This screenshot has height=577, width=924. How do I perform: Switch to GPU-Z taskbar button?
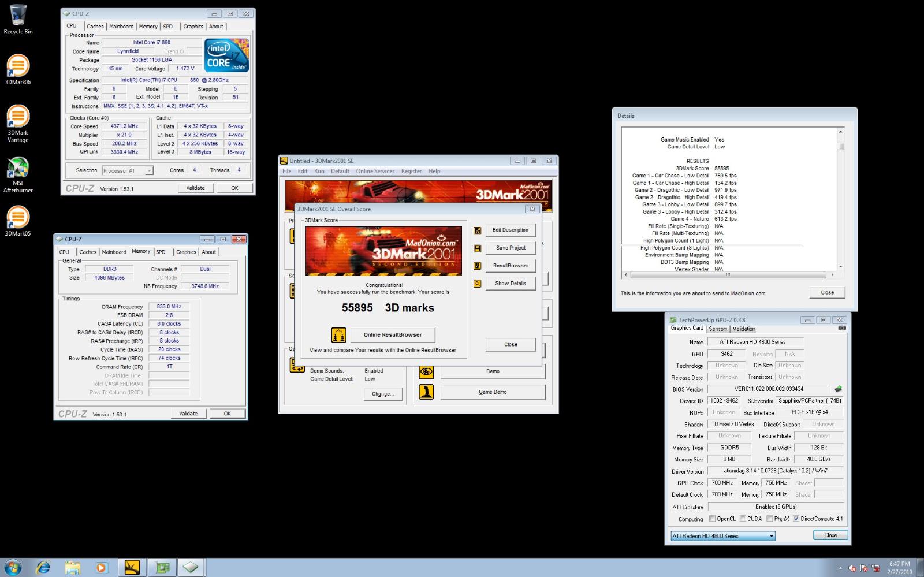[x=162, y=568]
